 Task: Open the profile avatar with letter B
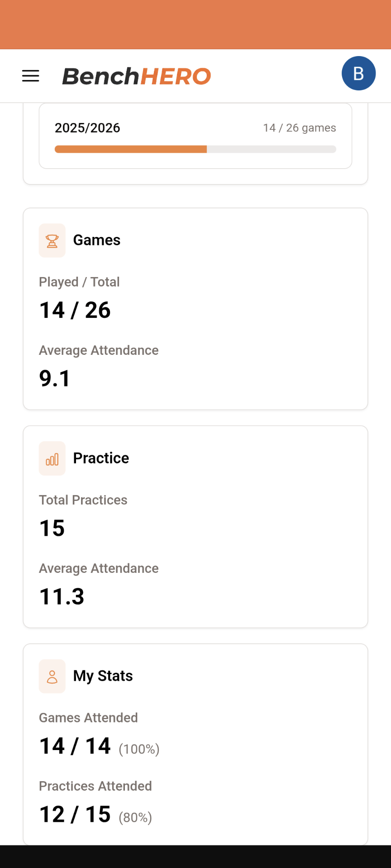358,73
